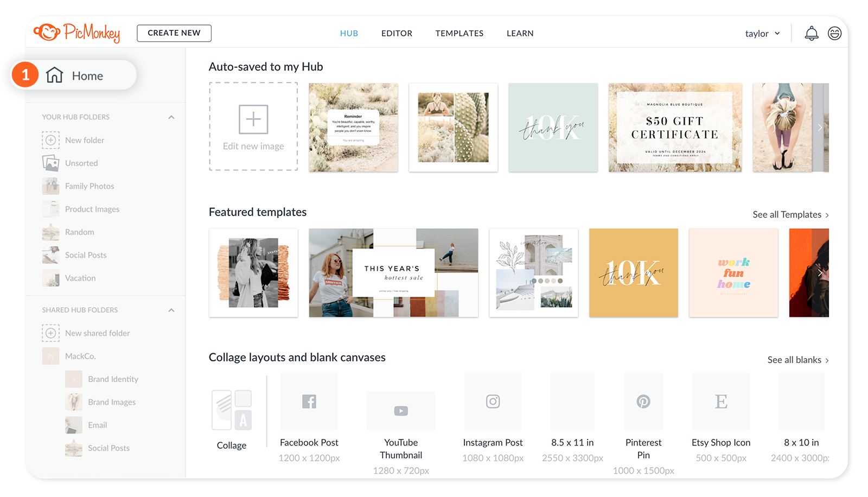The image size is (868, 497).
Task: Select the Facebook Post blank canvas icon
Action: (309, 402)
